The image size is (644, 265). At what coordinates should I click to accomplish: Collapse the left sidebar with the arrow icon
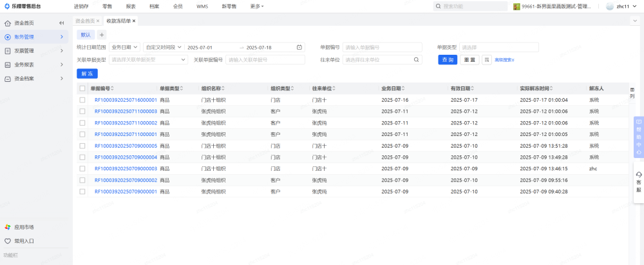coord(61,23)
